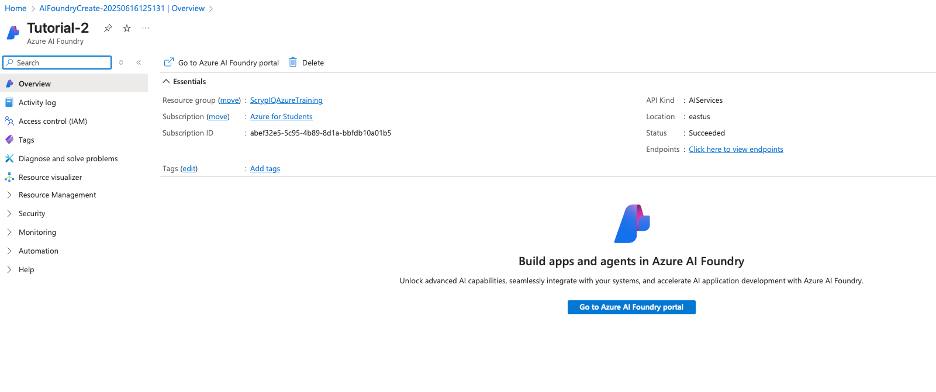Screen dimensions: 936x392
Task: Click the Build apps and agents heading
Action: (x=632, y=261)
